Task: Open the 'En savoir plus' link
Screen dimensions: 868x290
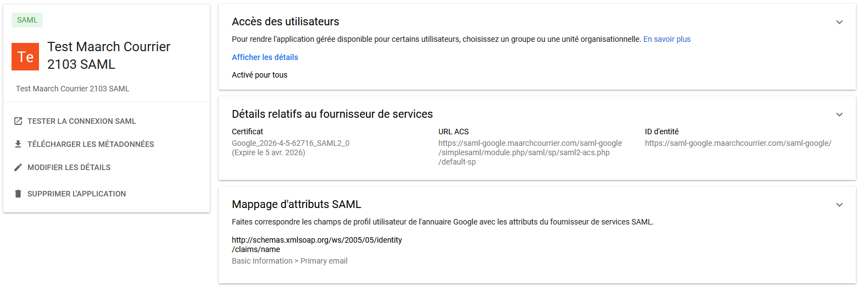Action: [x=667, y=39]
